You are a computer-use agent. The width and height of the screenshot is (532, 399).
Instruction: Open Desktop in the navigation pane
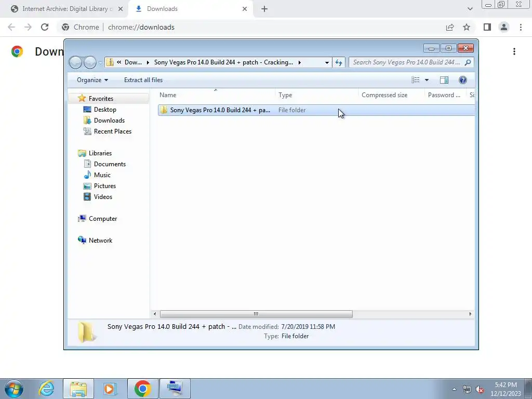105,110
